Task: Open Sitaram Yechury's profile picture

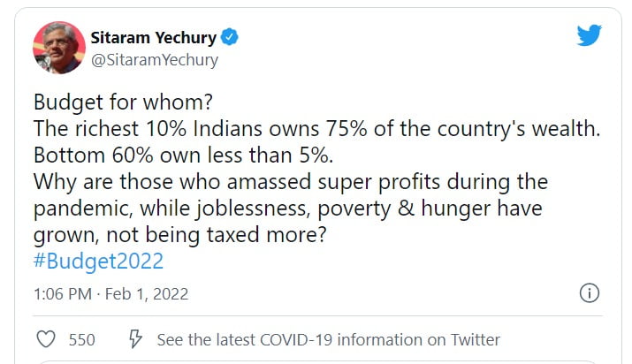Action: [57, 48]
